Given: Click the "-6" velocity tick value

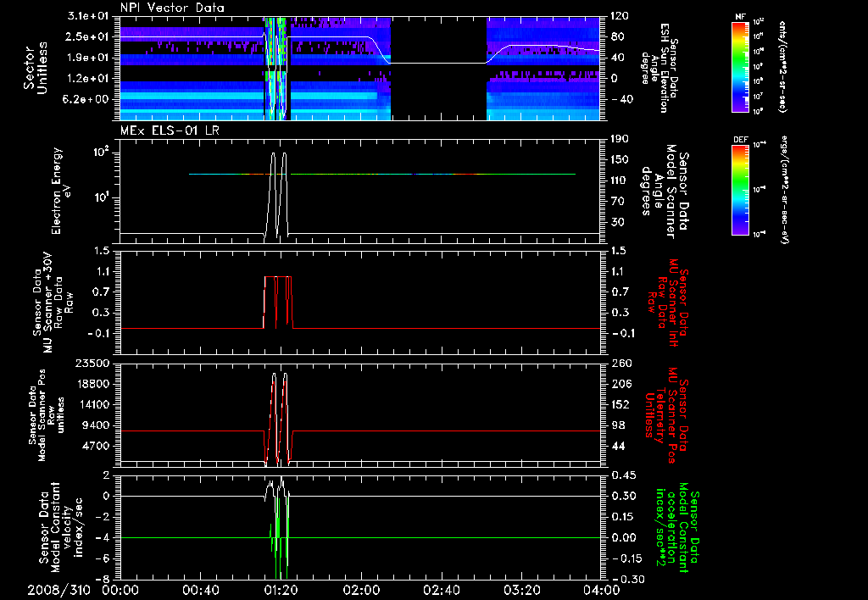Looking at the screenshot, I should tap(103, 558).
